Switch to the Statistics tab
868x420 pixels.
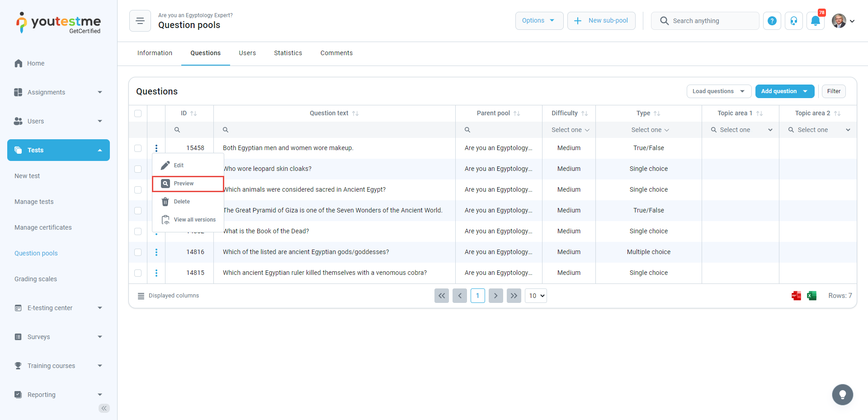288,53
